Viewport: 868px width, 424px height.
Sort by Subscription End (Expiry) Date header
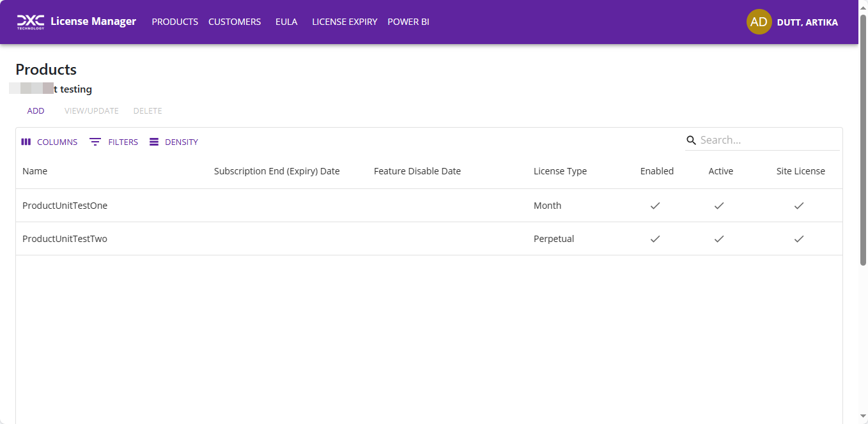click(277, 171)
